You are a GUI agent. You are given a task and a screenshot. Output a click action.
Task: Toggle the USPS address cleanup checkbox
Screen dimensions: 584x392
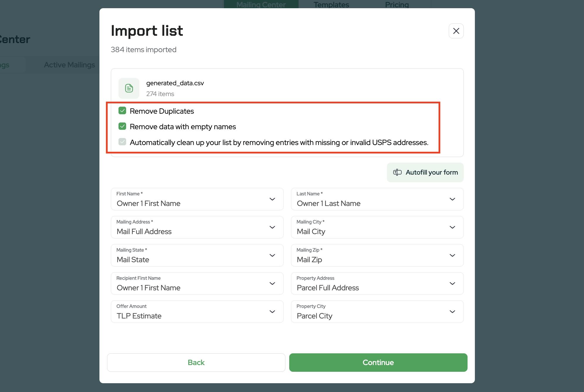[x=122, y=142]
